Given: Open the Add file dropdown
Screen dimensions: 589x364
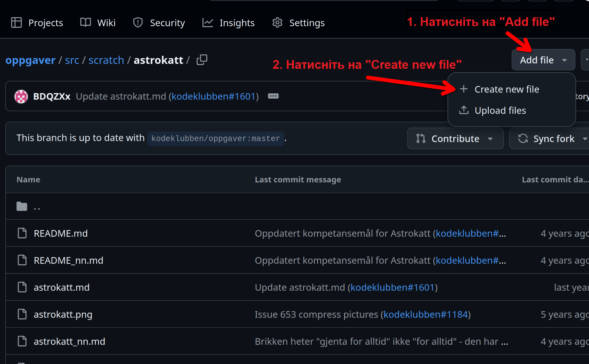Looking at the screenshot, I should coord(543,60).
